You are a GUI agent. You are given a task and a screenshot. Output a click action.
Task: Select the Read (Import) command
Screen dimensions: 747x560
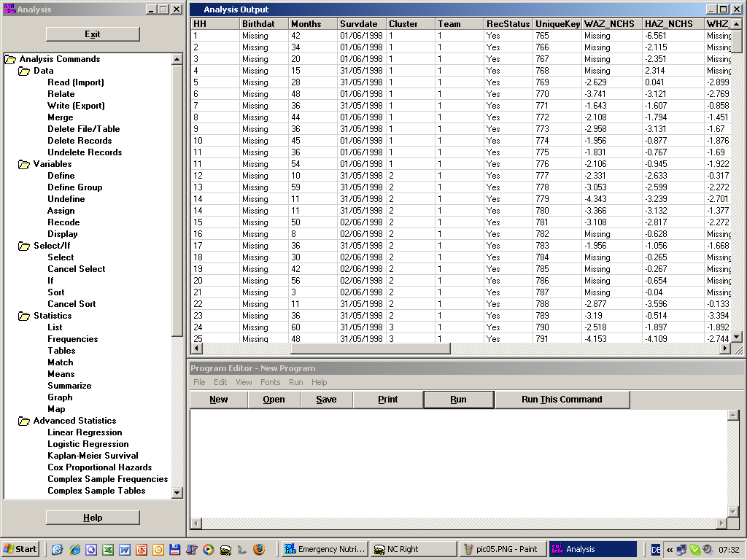76,82
